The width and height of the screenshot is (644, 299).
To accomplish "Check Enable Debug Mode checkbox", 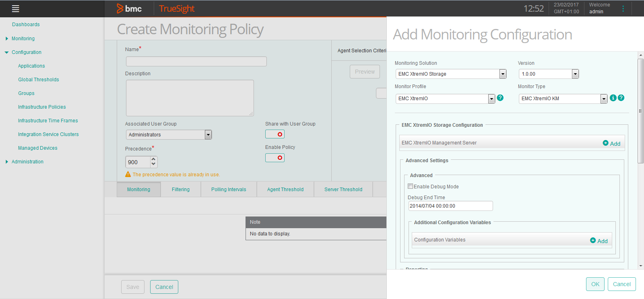I will tap(411, 186).
